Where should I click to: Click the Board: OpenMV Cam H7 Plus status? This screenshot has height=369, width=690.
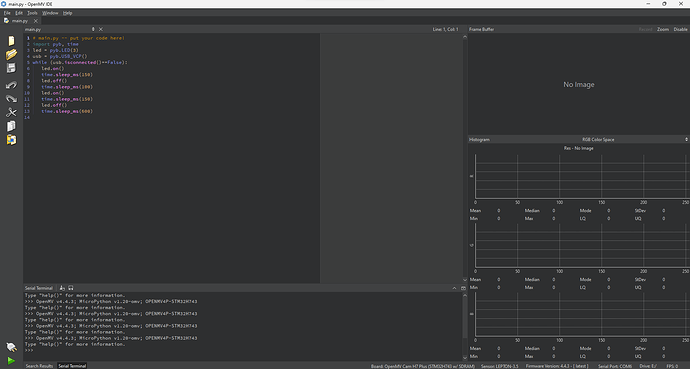click(x=423, y=366)
